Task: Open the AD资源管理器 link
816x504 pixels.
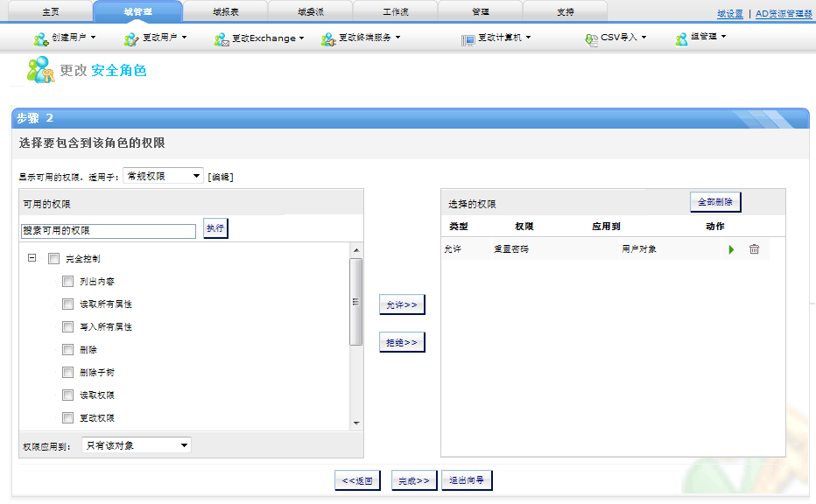Action: [x=784, y=14]
